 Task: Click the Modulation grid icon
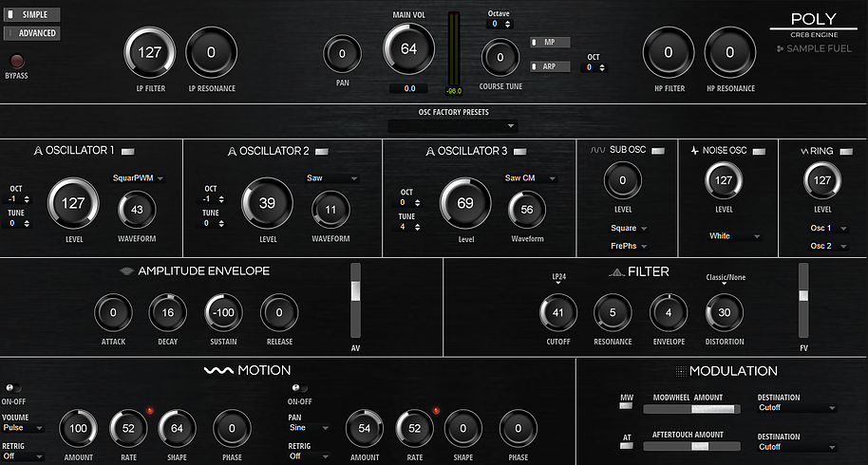click(x=681, y=372)
